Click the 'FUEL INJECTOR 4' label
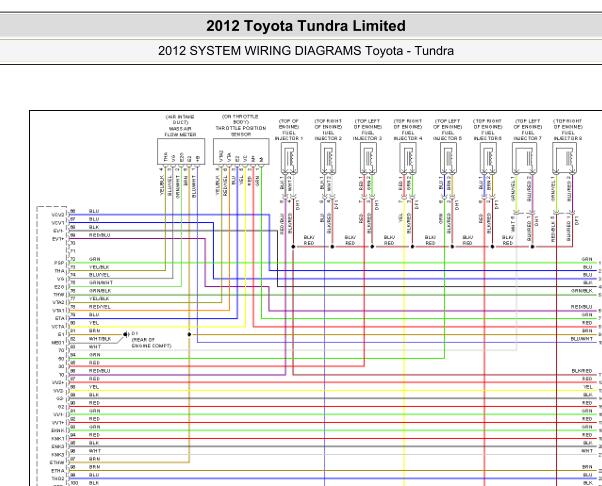This screenshot has width=602, height=486. pyautogui.click(x=408, y=135)
